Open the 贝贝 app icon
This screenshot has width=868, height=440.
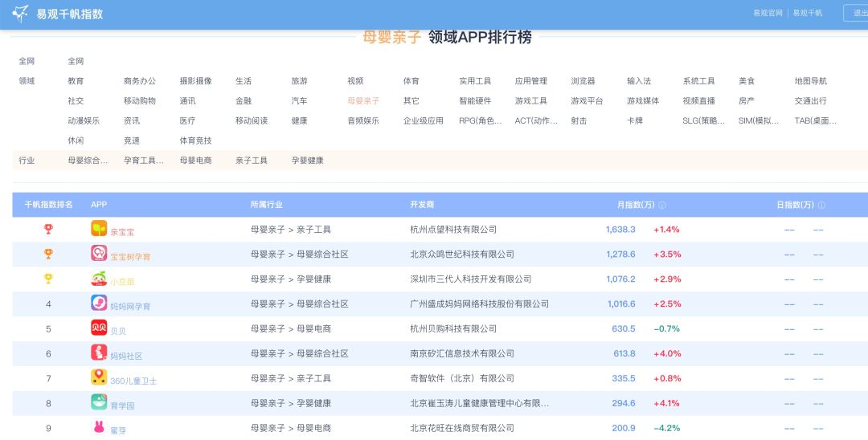pos(99,328)
